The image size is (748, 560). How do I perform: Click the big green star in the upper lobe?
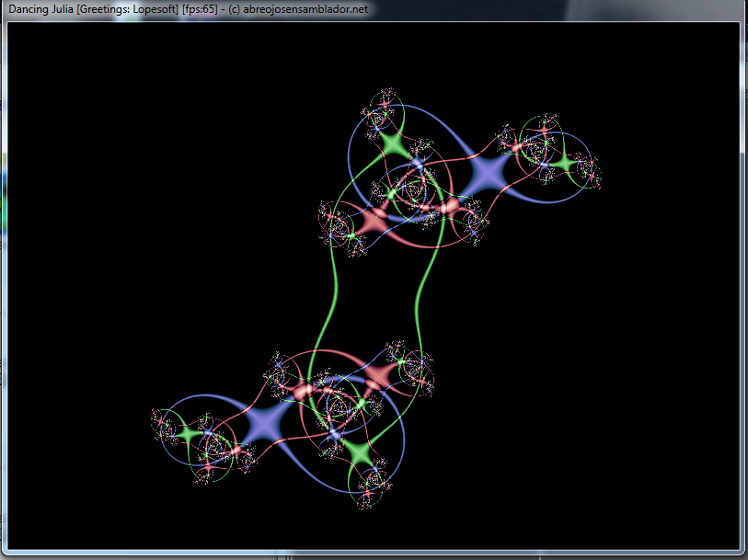(x=392, y=144)
